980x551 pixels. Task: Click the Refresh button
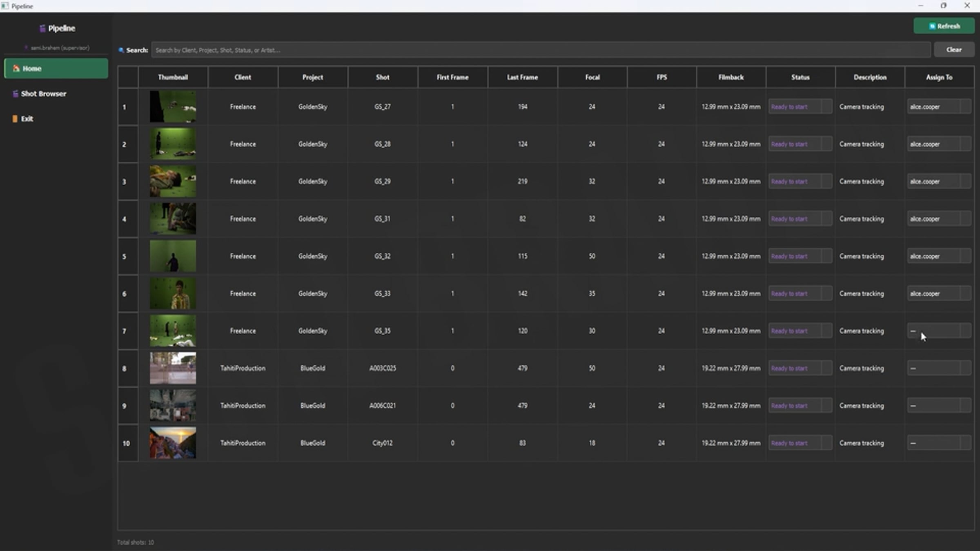pyautogui.click(x=944, y=26)
